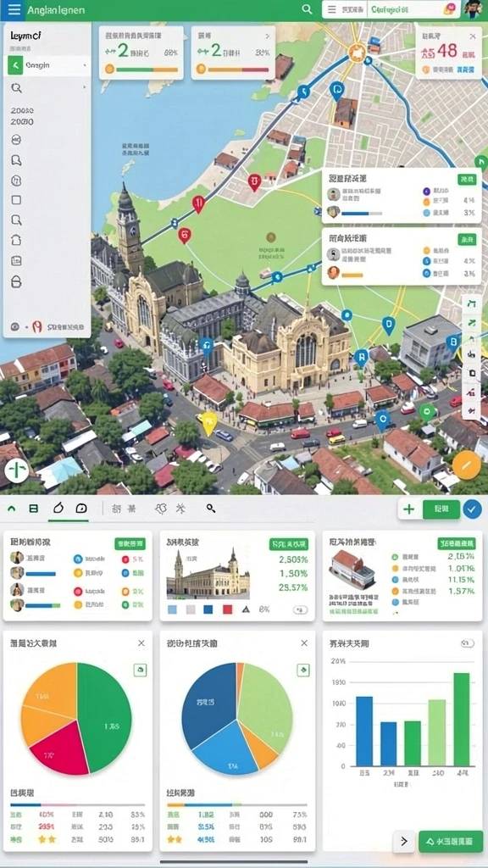Close the 48 info card on the map

point(473,36)
